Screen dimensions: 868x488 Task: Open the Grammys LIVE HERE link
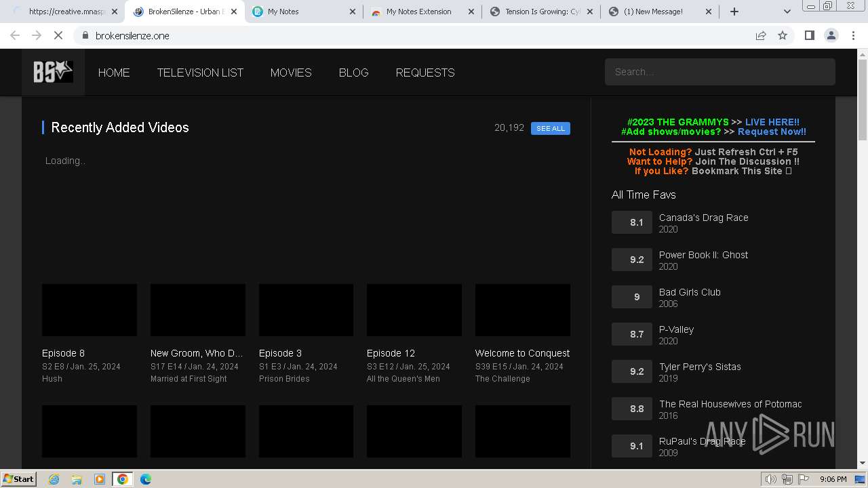pyautogui.click(x=772, y=122)
